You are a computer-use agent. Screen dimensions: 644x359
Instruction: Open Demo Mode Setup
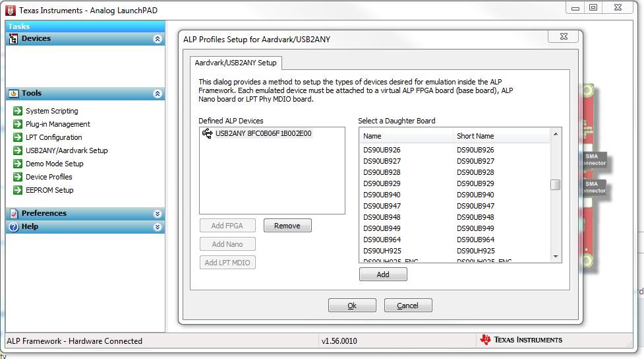55,164
